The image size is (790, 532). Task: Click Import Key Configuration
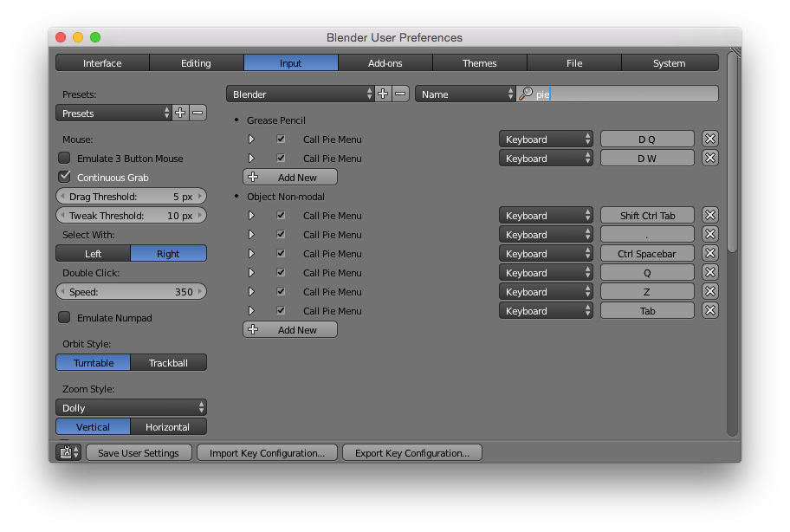click(x=267, y=452)
